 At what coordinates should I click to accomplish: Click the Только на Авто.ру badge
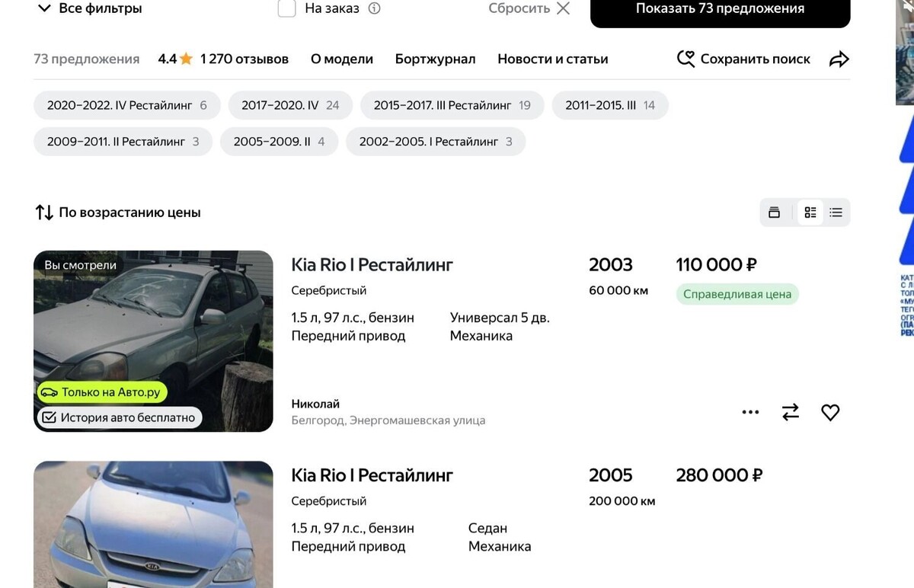click(x=102, y=392)
